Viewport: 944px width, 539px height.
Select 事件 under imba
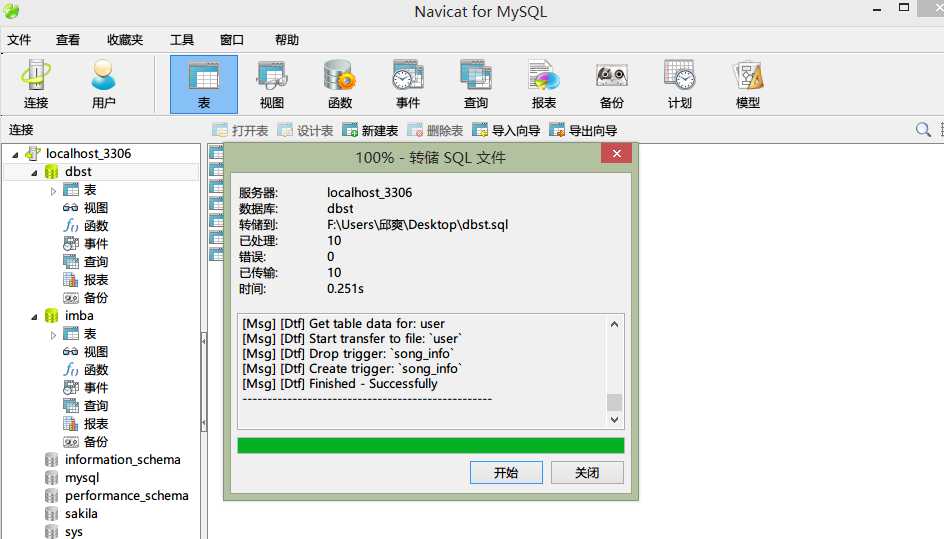coord(96,388)
